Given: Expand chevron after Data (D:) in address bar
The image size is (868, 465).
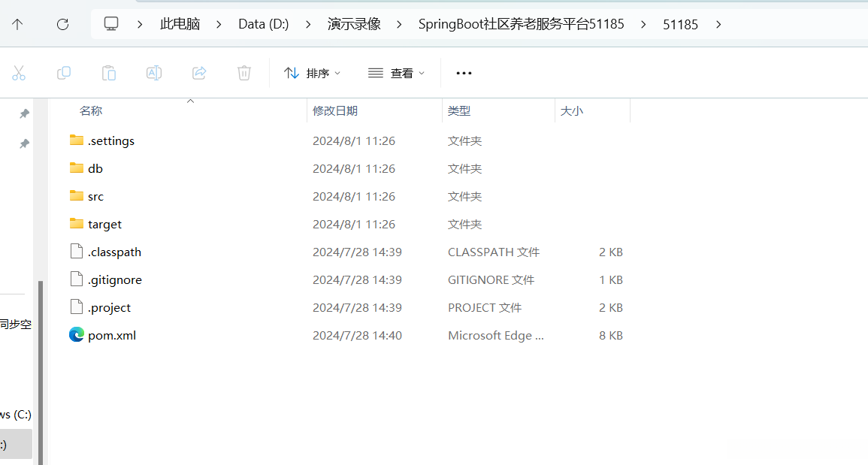Looking at the screenshot, I should pos(308,24).
